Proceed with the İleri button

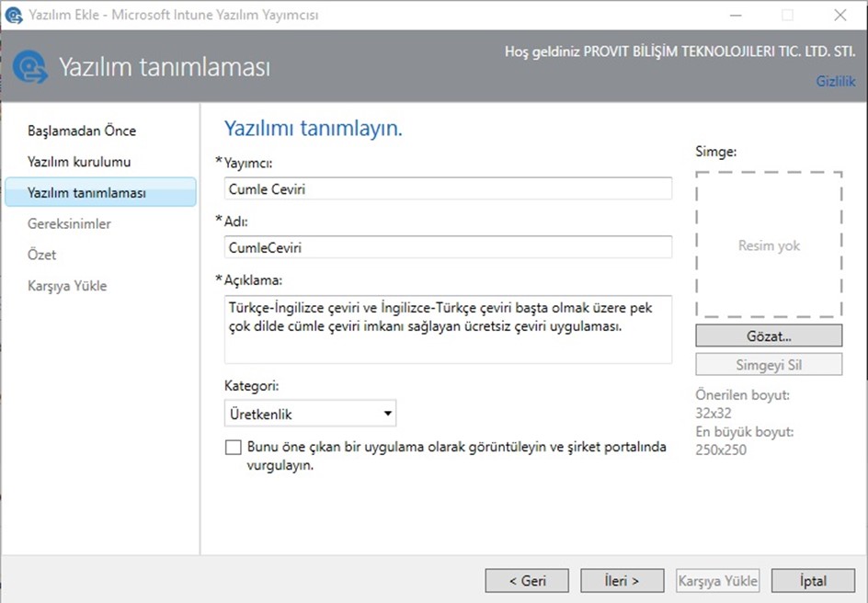622,581
